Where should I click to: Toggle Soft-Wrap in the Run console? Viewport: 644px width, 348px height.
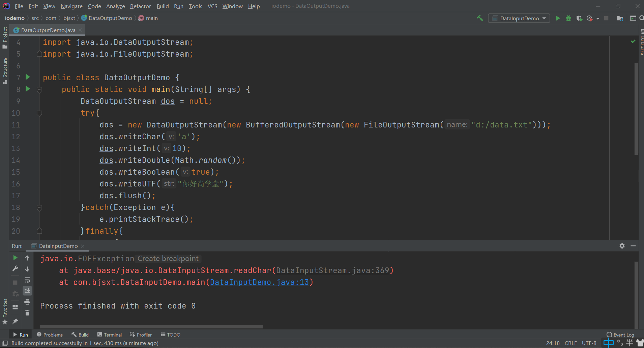point(27,280)
